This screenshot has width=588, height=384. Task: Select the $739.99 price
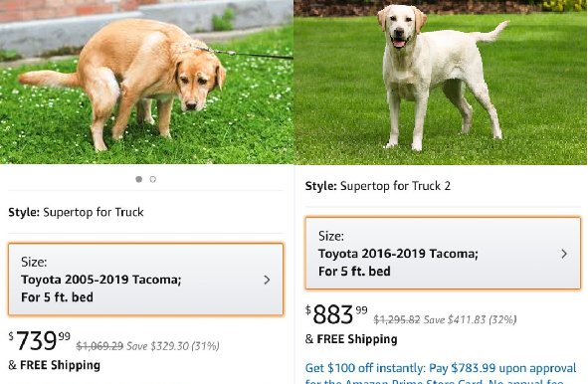(40, 340)
